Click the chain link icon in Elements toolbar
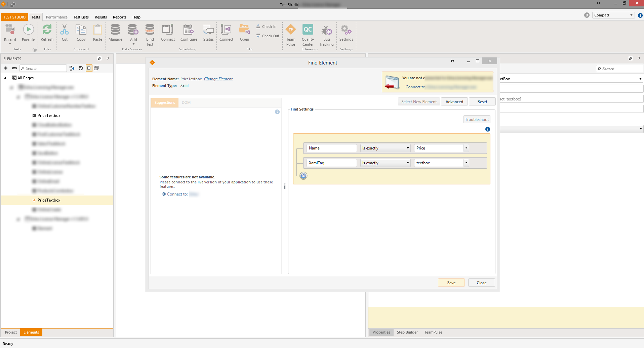This screenshot has height=348, width=644. click(x=14, y=68)
